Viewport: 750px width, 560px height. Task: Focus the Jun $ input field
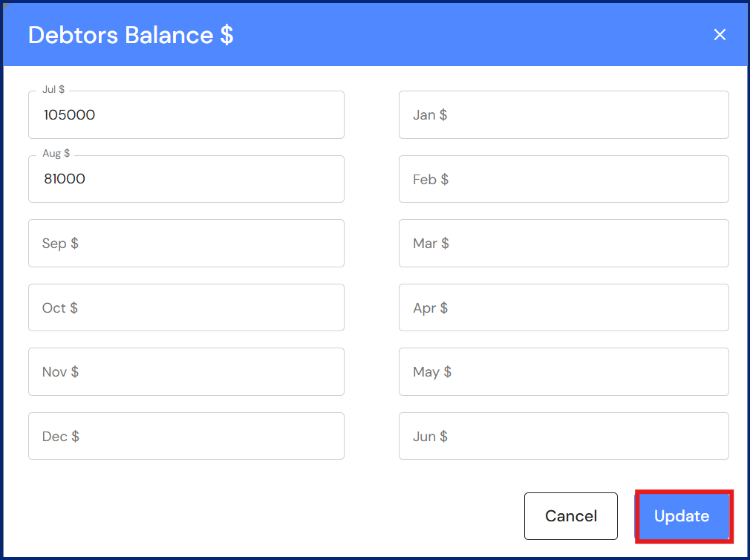(x=563, y=436)
